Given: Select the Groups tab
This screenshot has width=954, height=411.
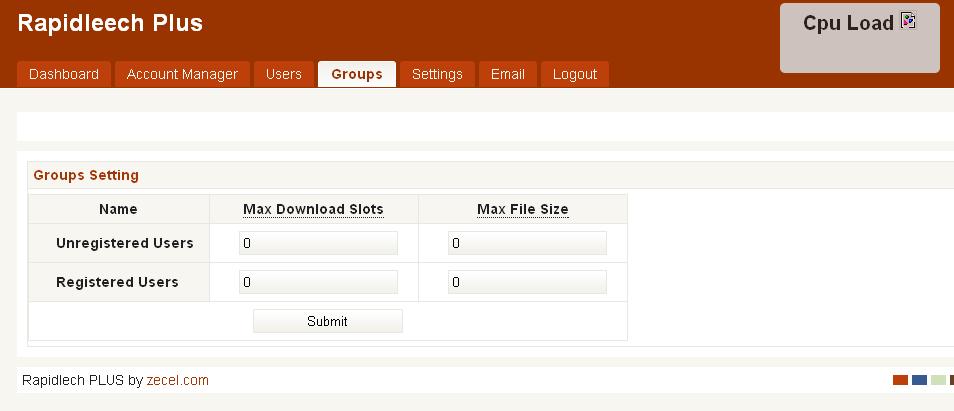Looking at the screenshot, I should (357, 74).
